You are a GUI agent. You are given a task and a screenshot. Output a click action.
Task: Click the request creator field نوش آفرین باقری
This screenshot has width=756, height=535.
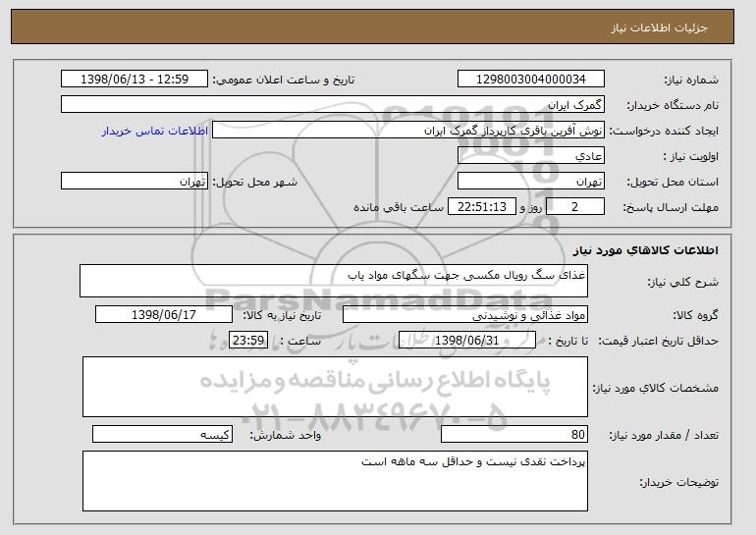click(408, 131)
